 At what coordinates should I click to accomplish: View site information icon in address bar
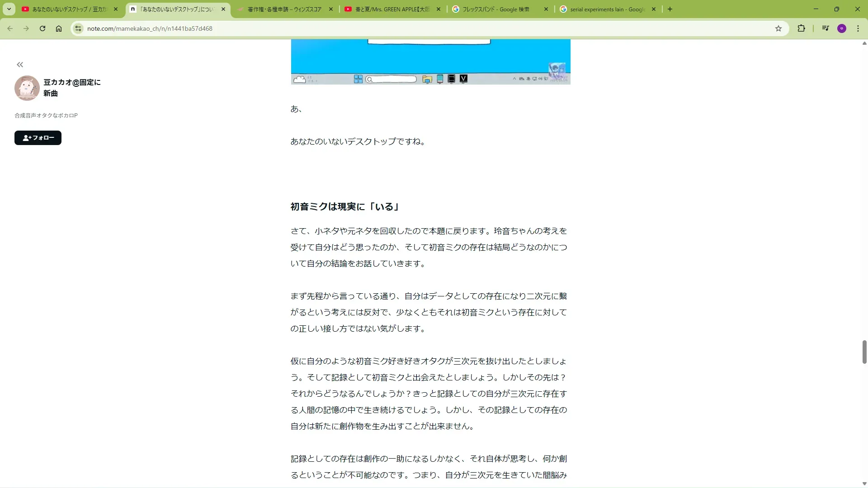click(x=78, y=28)
